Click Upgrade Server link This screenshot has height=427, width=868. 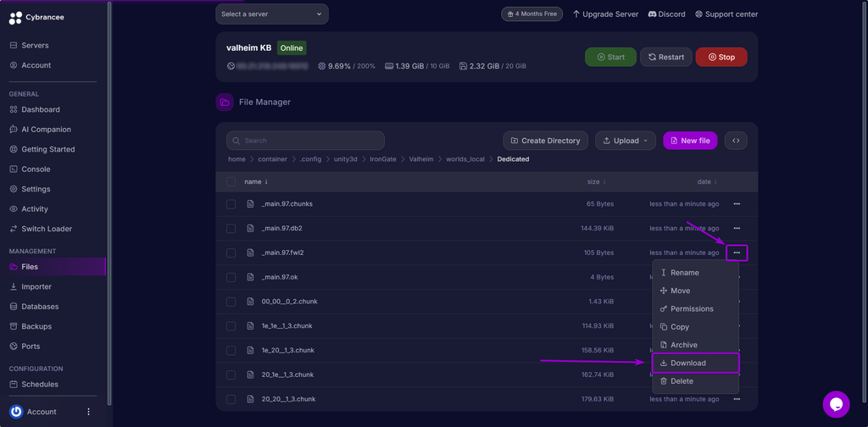[x=605, y=14]
